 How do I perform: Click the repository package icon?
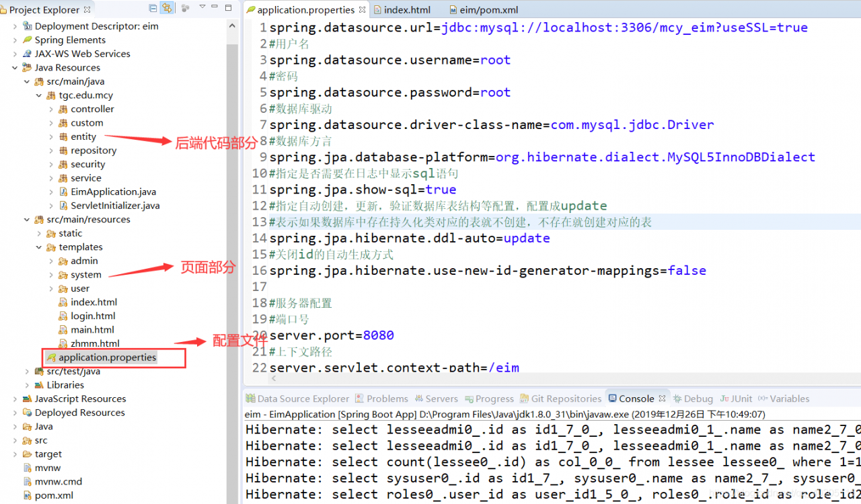pyautogui.click(x=63, y=151)
